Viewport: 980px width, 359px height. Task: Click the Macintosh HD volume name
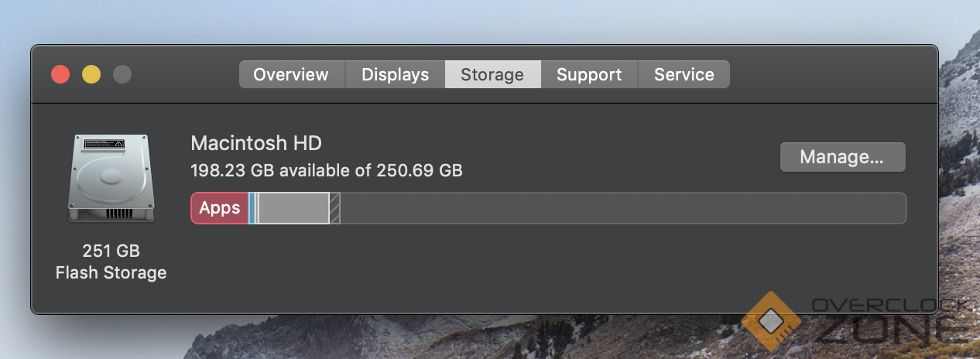pyautogui.click(x=256, y=143)
